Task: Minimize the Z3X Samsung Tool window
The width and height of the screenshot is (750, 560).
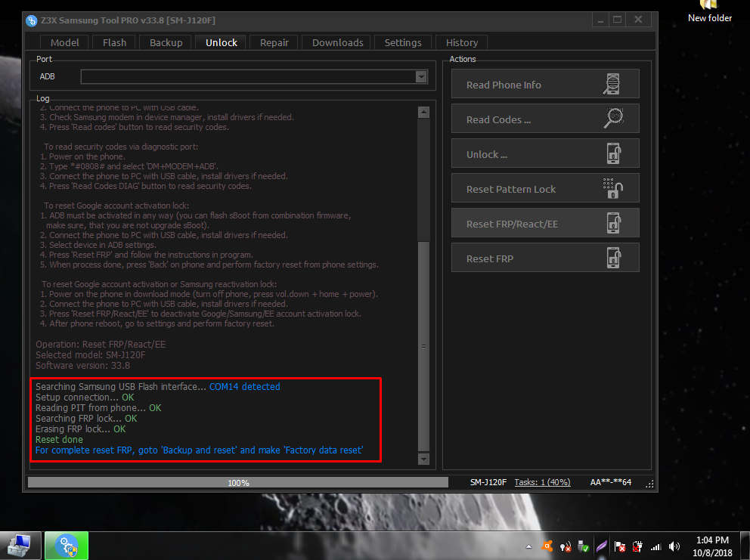Action: click(600, 20)
